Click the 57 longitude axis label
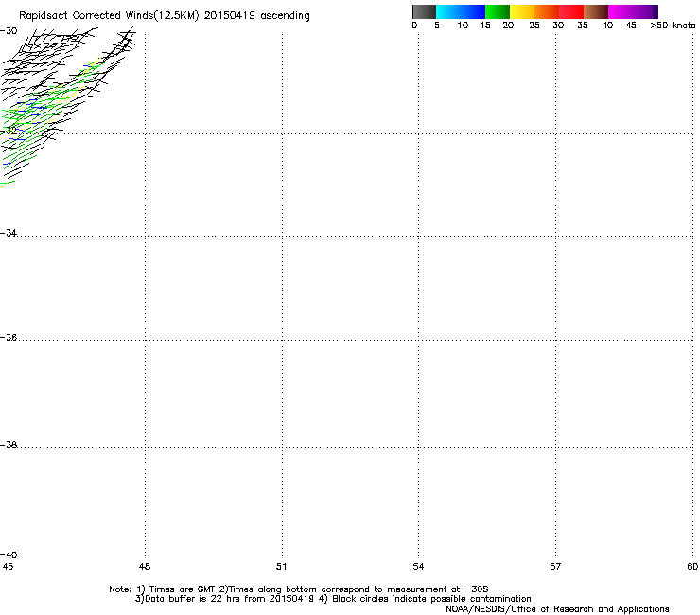The width and height of the screenshot is (700, 615). click(555, 567)
